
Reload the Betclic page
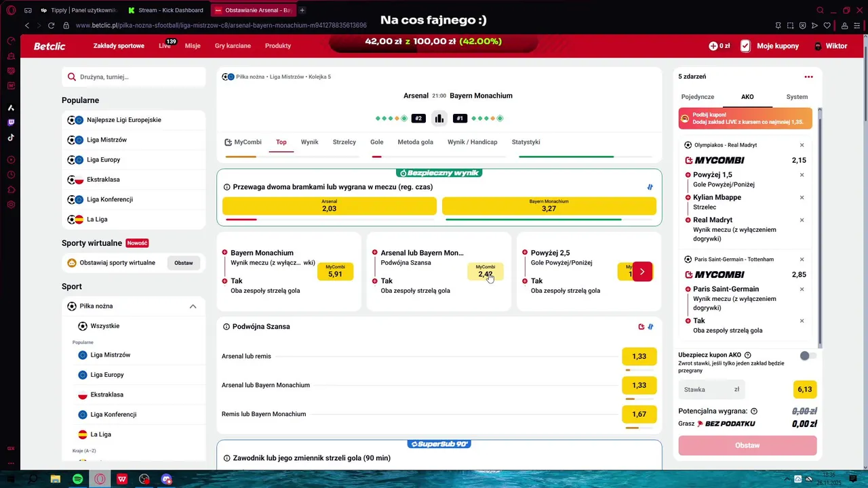[x=51, y=26]
